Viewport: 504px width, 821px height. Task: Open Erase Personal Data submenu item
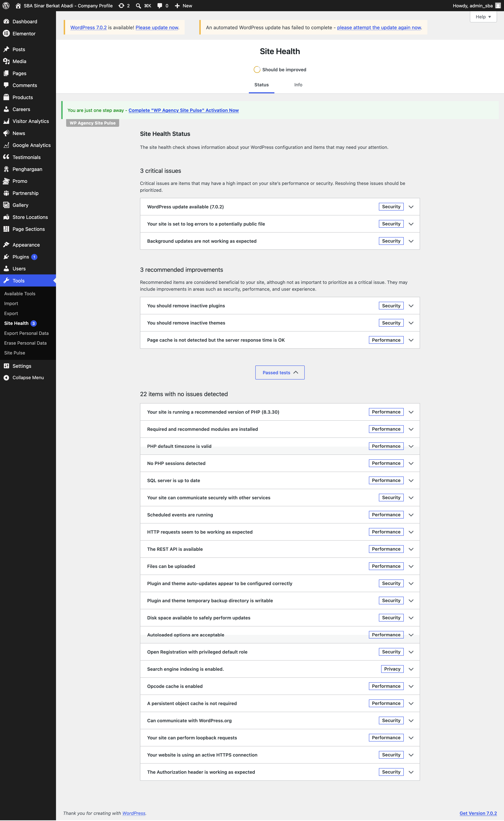pos(25,343)
